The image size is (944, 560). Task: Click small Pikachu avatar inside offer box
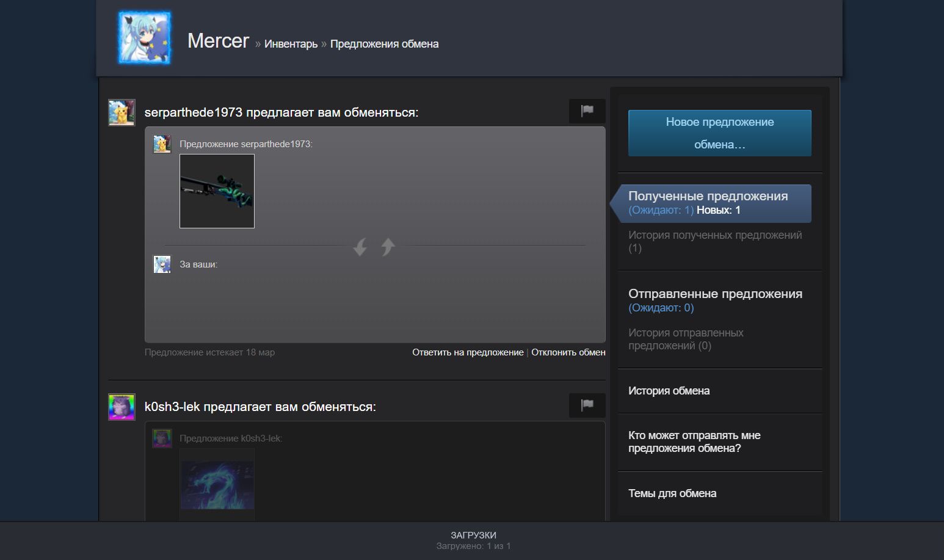[x=162, y=144]
